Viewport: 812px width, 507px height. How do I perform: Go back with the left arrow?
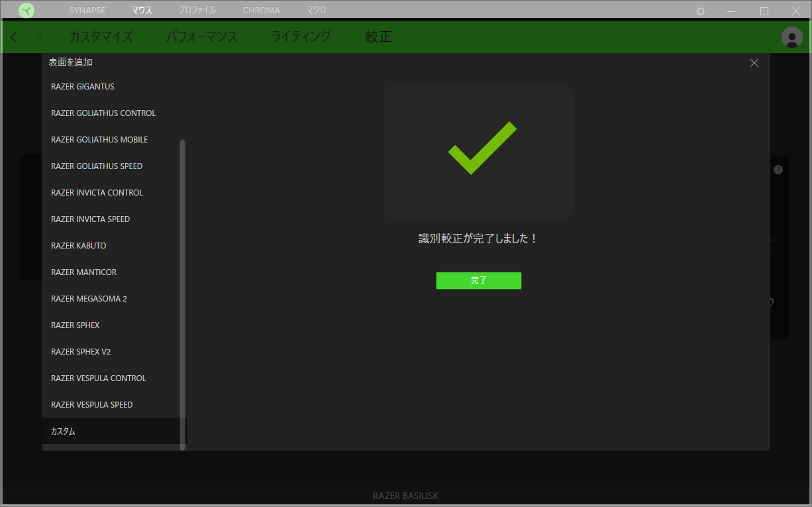pyautogui.click(x=15, y=37)
